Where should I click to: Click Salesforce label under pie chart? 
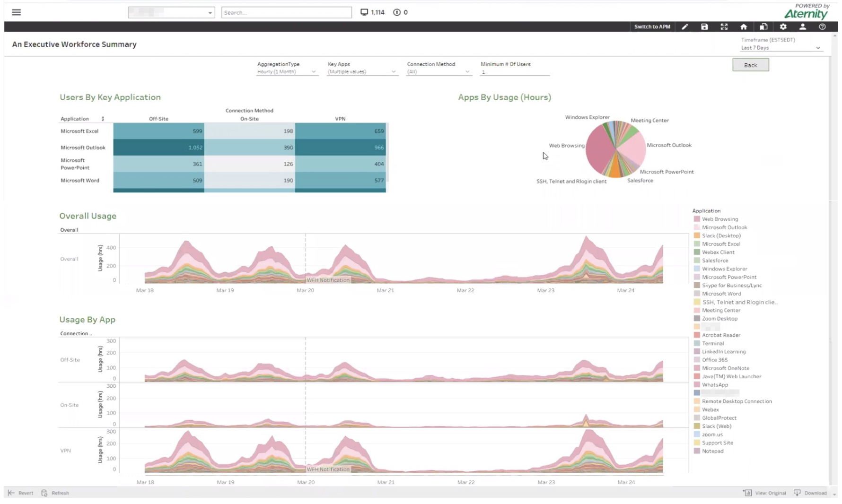(640, 181)
